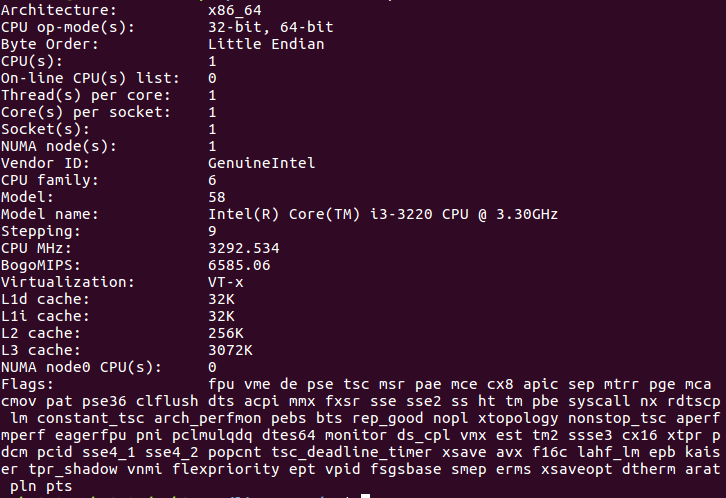
Task: Click the Little Endian byte order text
Action: [x=266, y=44]
